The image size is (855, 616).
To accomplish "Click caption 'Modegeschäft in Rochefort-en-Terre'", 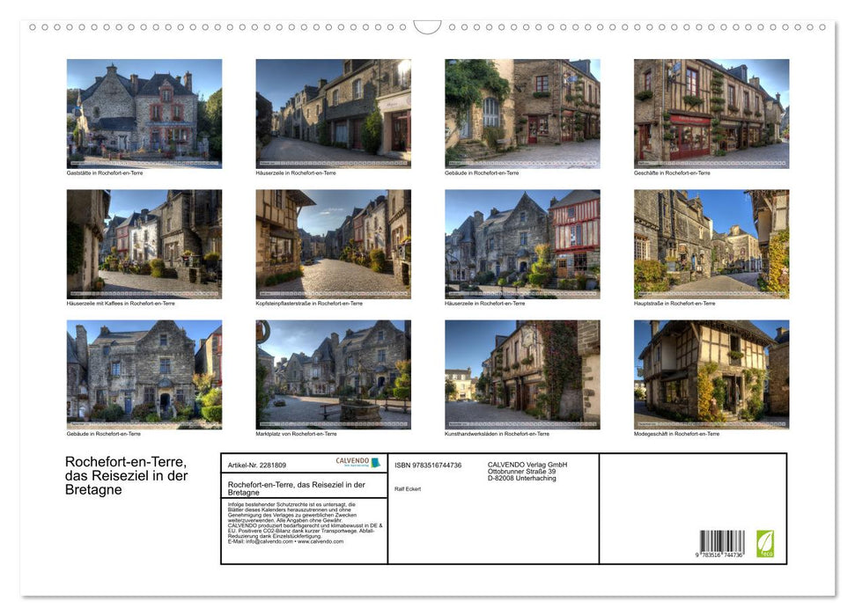I will coord(677,434).
